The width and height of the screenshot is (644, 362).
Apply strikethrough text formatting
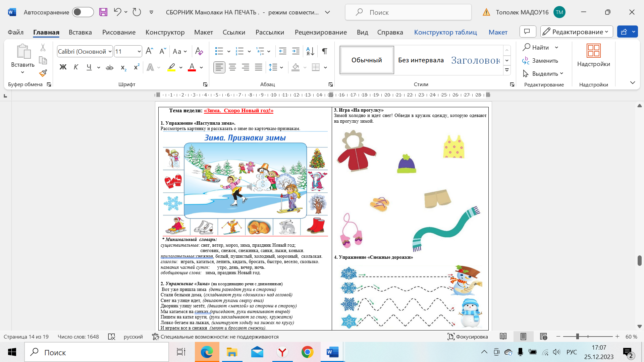pos(110,67)
